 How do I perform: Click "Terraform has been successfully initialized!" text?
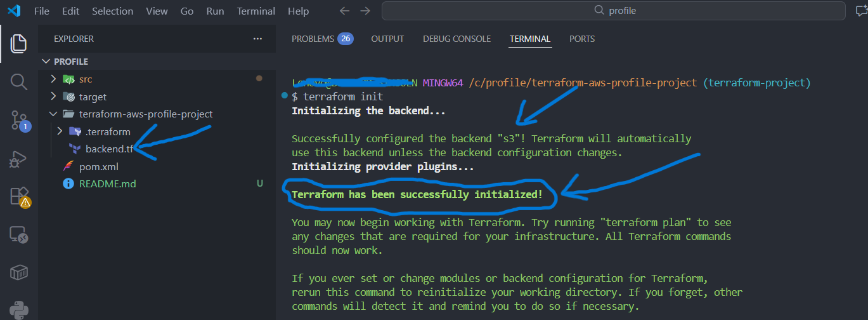click(417, 195)
